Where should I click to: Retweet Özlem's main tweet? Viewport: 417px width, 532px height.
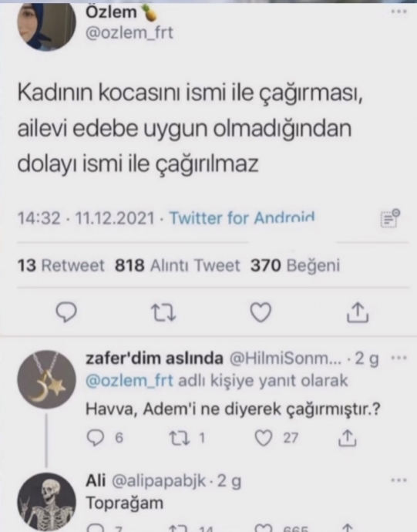coord(163,312)
